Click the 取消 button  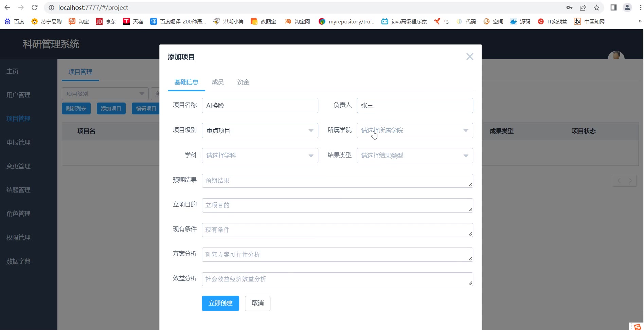click(257, 303)
